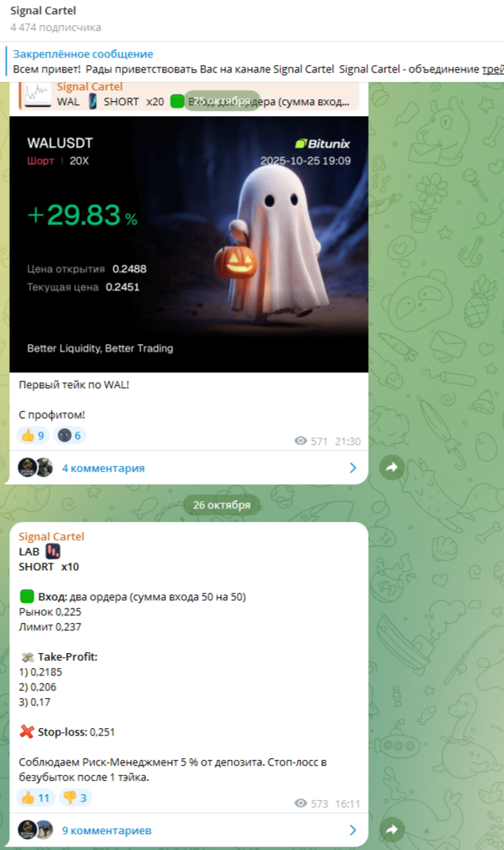Toggle the moon face reaction with 6
The width and height of the screenshot is (504, 850).
(x=70, y=435)
